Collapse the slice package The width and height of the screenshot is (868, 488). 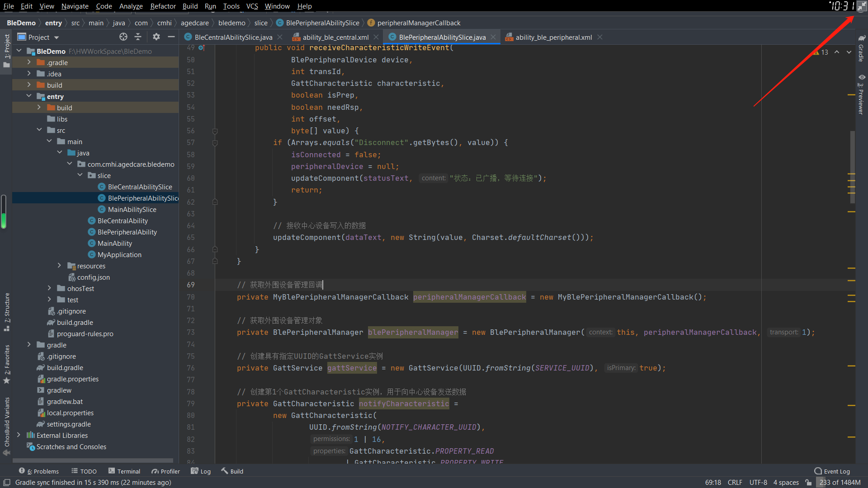click(x=80, y=175)
